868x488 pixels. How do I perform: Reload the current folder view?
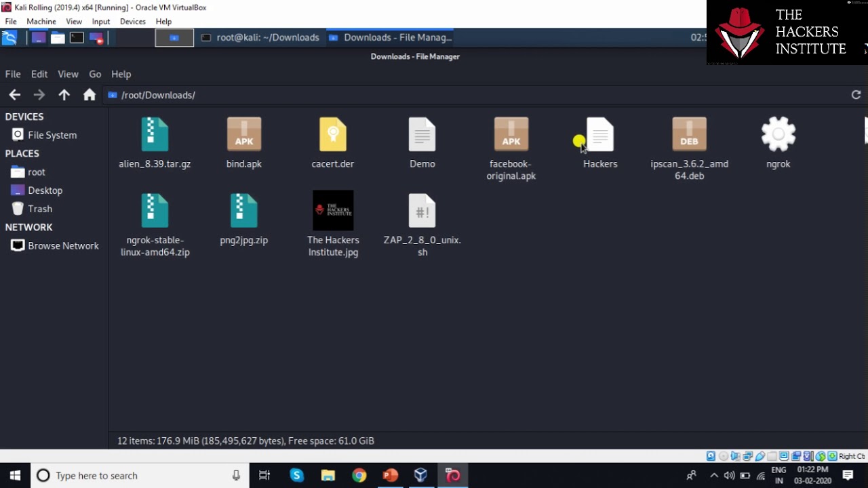tap(856, 95)
